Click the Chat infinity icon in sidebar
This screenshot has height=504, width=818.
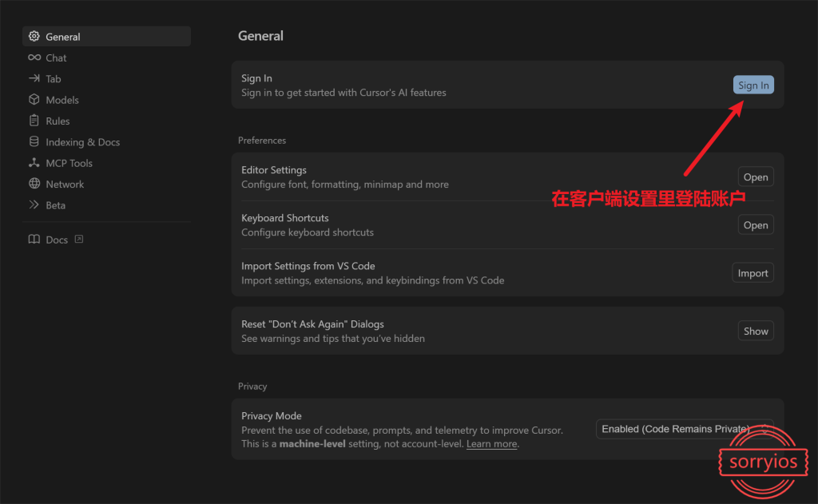[34, 58]
